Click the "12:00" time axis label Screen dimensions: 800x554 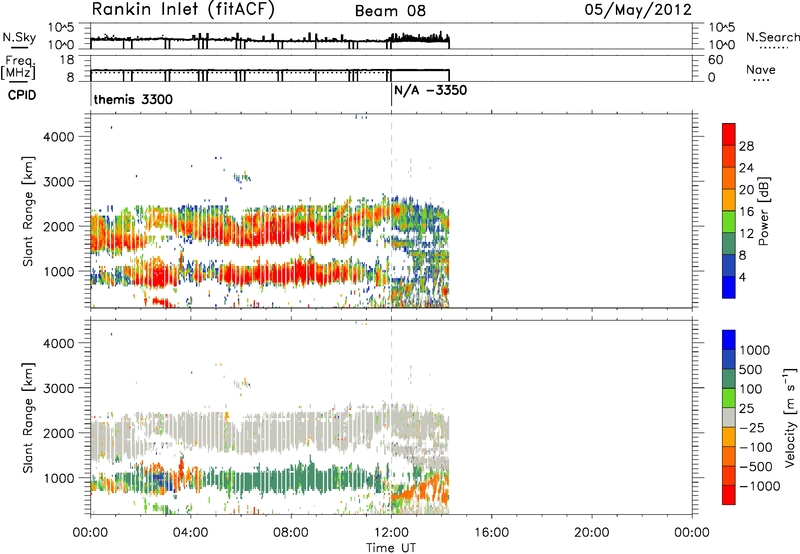click(x=391, y=533)
